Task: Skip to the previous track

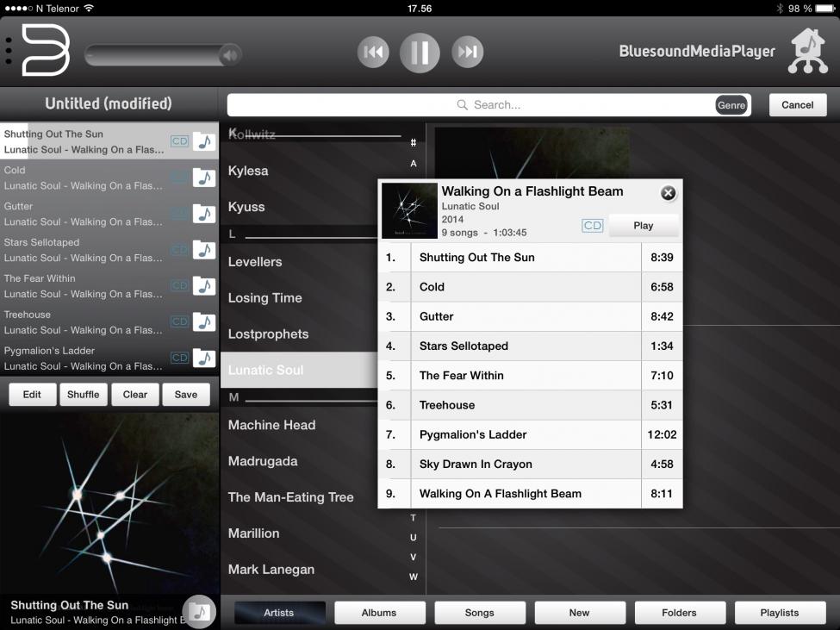Action: coord(373,52)
